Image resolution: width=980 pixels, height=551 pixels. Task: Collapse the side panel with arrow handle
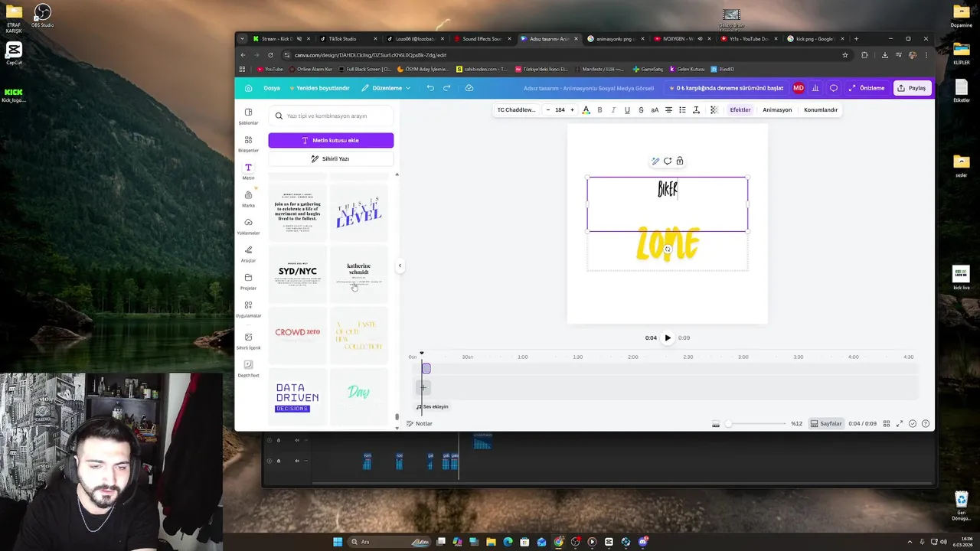(399, 266)
